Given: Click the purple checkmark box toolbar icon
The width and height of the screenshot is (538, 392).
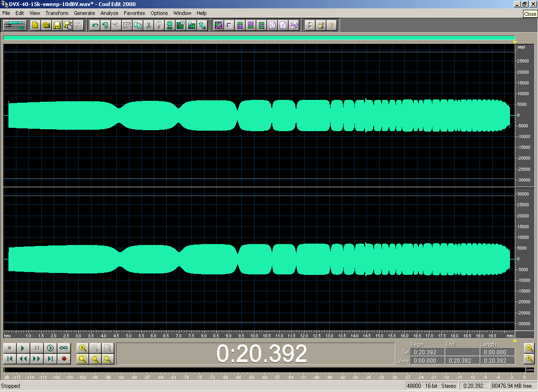Looking at the screenshot, I should pyautogui.click(x=229, y=25).
